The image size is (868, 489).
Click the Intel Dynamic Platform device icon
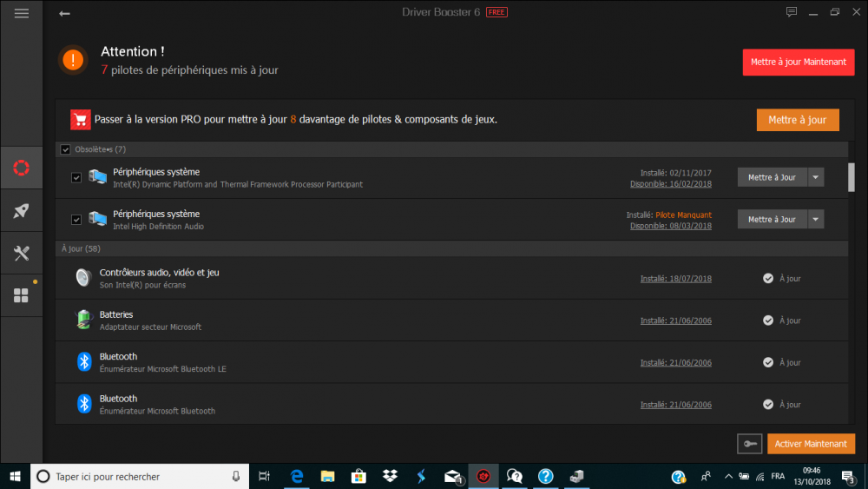[x=97, y=177]
